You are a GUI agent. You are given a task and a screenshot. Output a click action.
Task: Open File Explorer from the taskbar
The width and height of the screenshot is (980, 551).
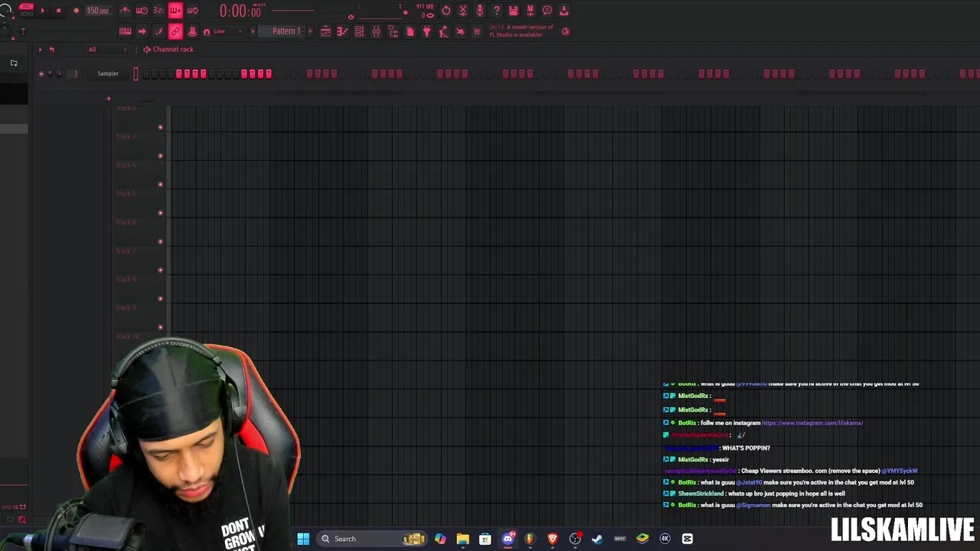pos(462,539)
